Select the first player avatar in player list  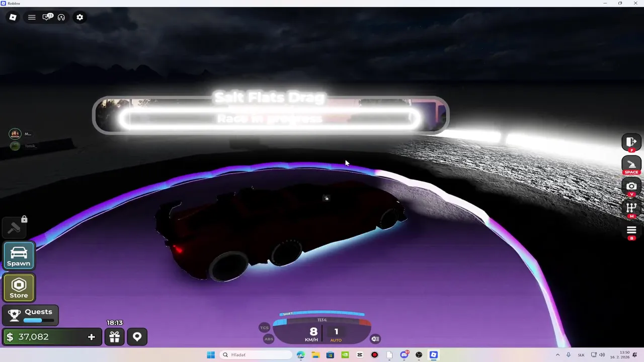(x=15, y=134)
